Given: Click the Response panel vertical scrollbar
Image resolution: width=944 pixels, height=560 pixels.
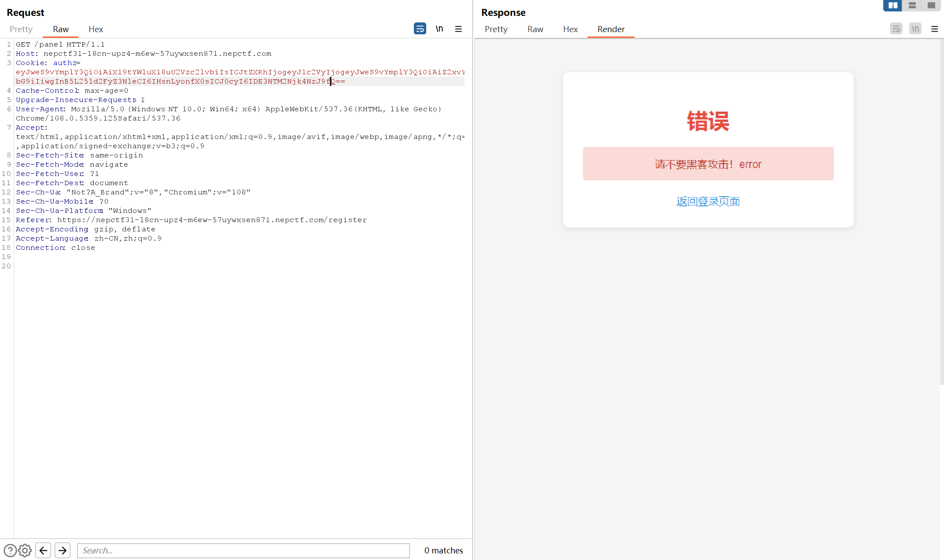Looking at the screenshot, I should point(942,211).
